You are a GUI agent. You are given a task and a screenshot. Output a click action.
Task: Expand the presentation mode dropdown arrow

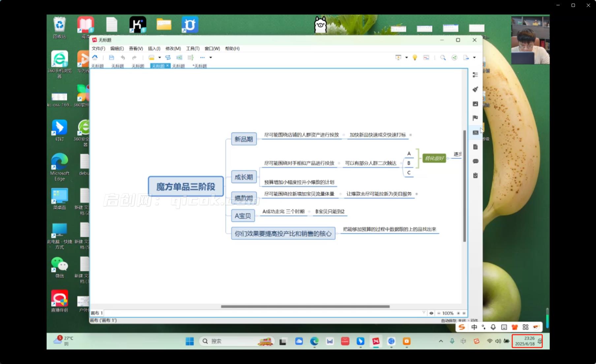tap(406, 58)
